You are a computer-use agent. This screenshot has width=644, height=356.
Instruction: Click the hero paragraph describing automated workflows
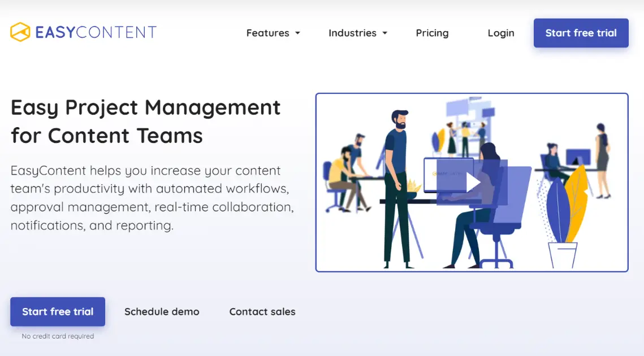[x=153, y=198]
